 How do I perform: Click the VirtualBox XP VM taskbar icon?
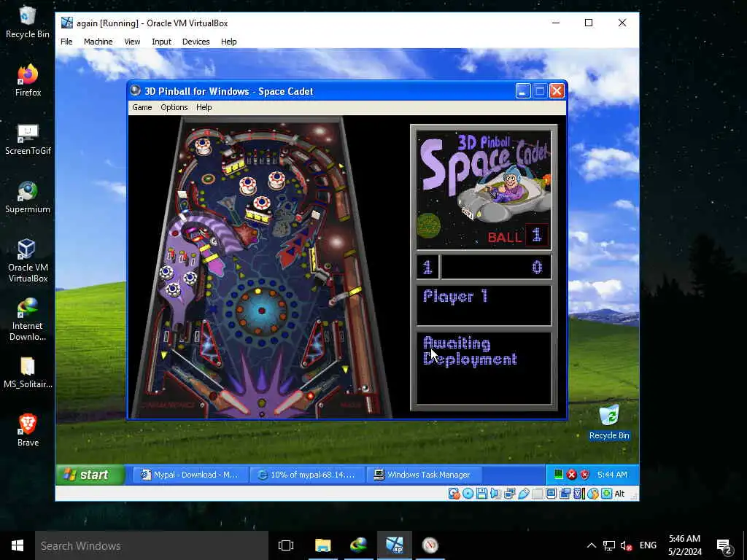click(395, 545)
